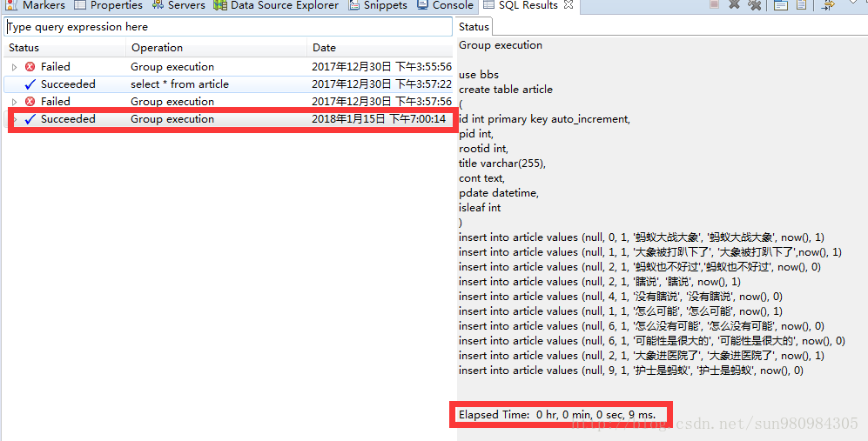Click the Servers tab icon
Viewport: 868px width, 441px height.
(158, 5)
